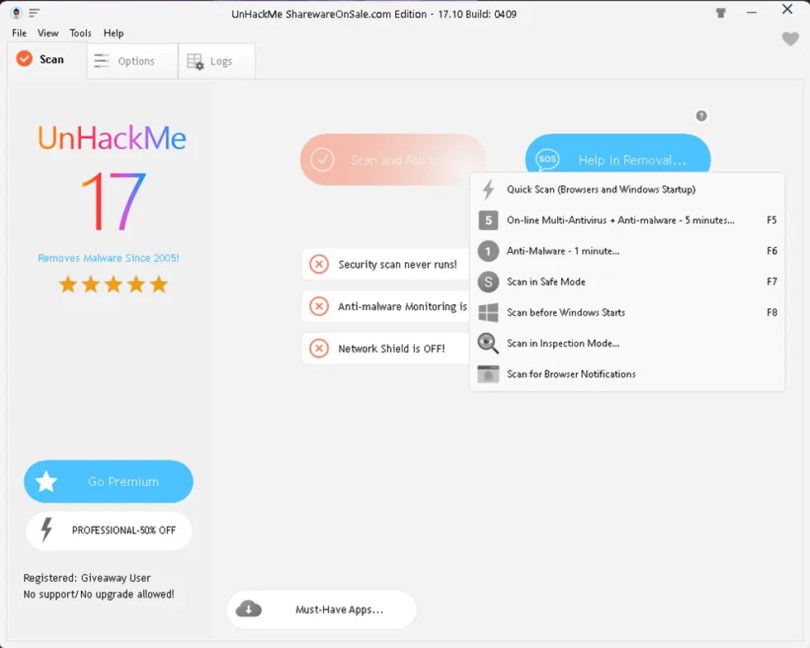
Task: Click the Logs table gear icon
Action: (x=195, y=61)
